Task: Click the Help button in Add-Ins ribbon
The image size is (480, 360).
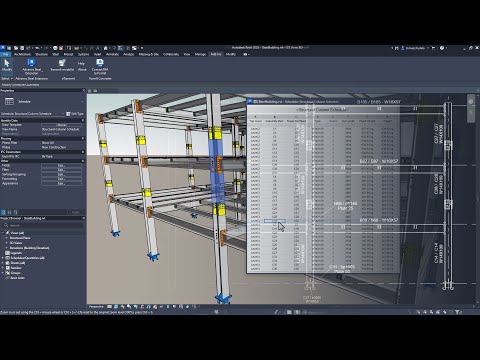Action: pos(81,63)
